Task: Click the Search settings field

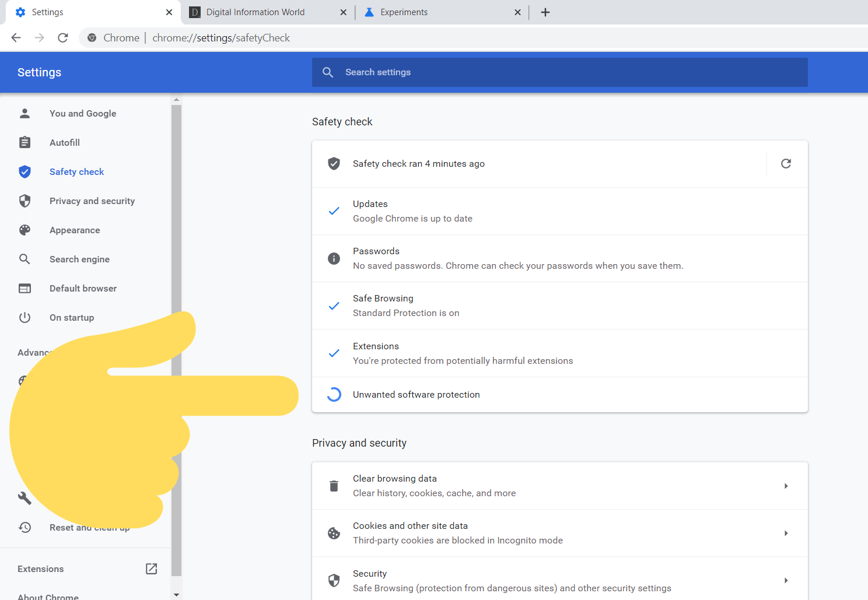Action: [560, 72]
